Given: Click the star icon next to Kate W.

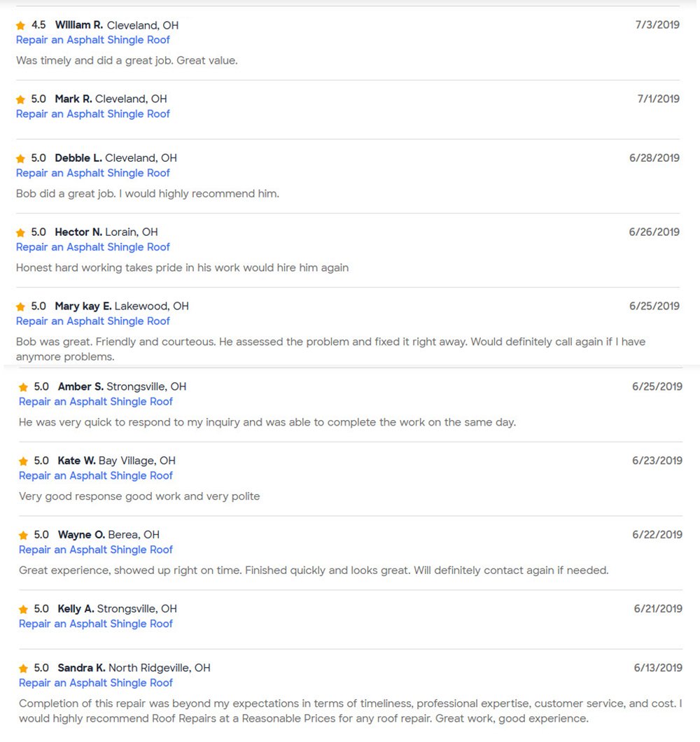Looking at the screenshot, I should (x=24, y=461).
